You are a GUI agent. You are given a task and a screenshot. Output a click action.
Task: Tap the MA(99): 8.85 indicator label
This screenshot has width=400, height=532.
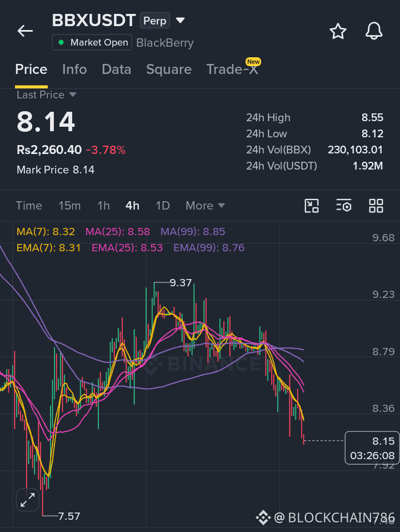193,232
